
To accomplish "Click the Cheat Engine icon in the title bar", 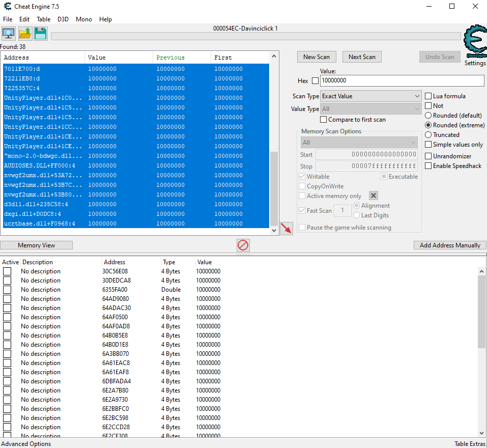I will [7, 6].
